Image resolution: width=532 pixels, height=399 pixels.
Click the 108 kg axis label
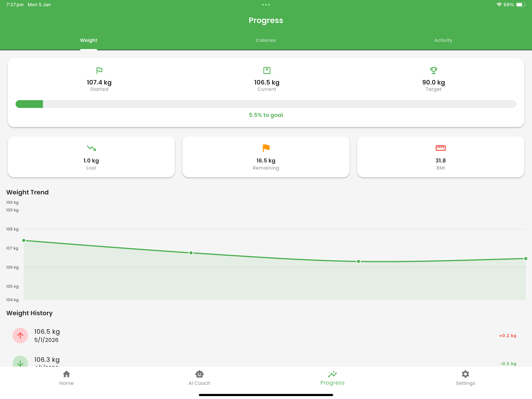[x=12, y=229]
